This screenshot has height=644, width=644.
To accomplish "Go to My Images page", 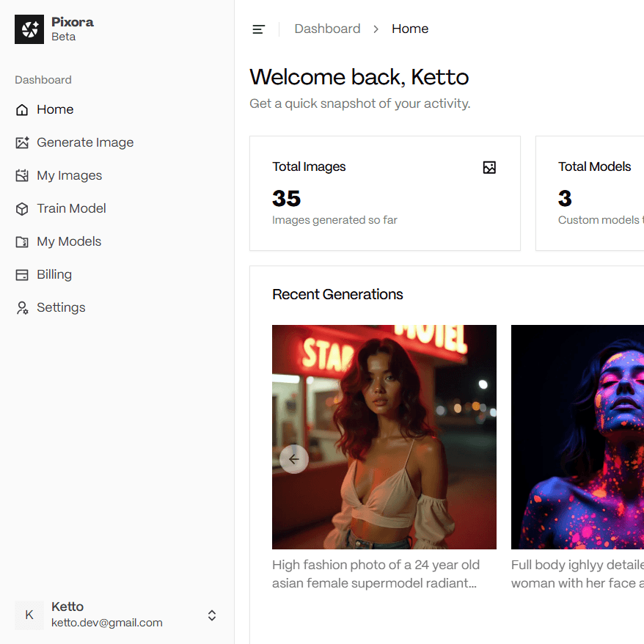I will (x=117, y=175).
